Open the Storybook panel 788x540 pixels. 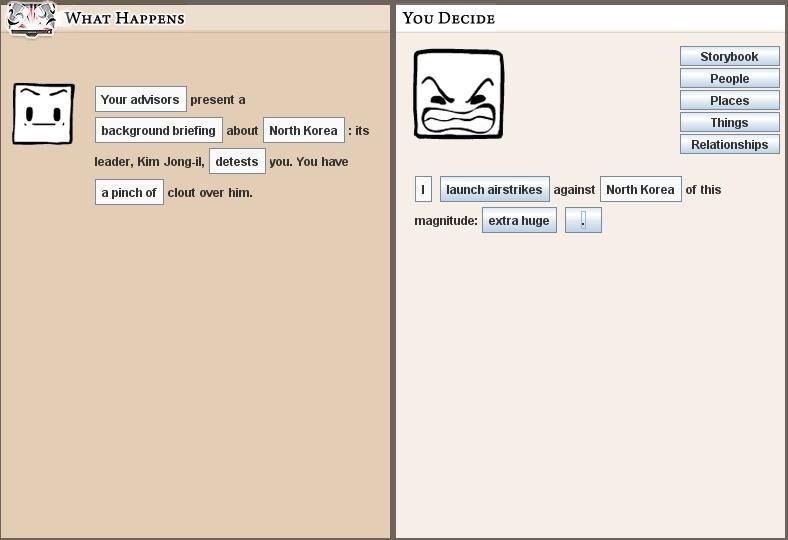tap(729, 57)
